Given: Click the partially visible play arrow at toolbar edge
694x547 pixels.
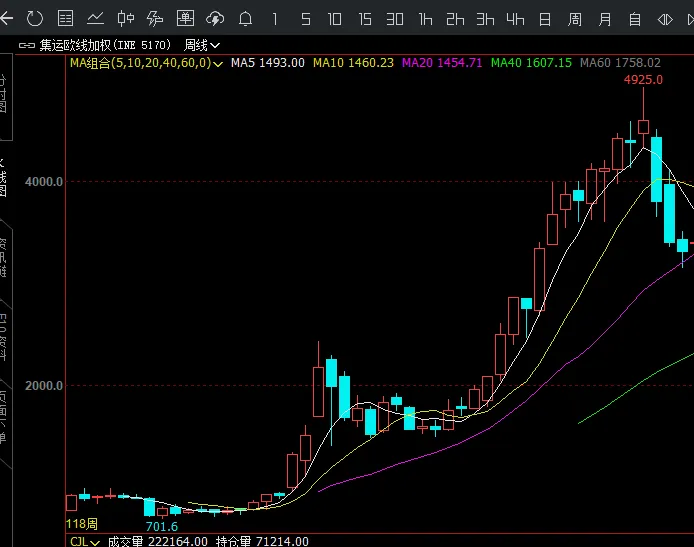Looking at the screenshot, I should point(690,19).
